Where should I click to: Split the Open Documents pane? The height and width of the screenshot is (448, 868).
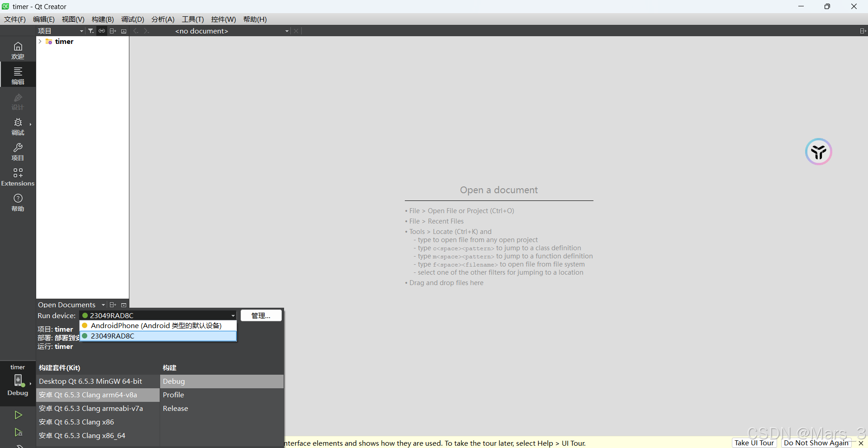point(113,305)
